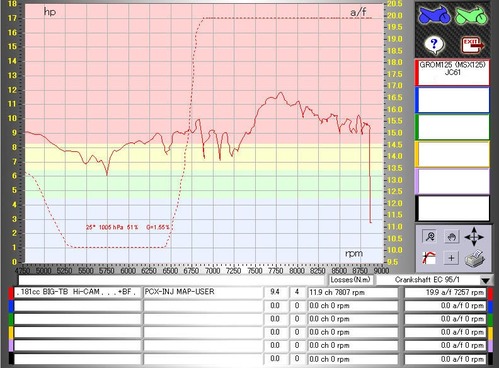
Task: Select the magnifier zoom tool
Action: pos(430,236)
